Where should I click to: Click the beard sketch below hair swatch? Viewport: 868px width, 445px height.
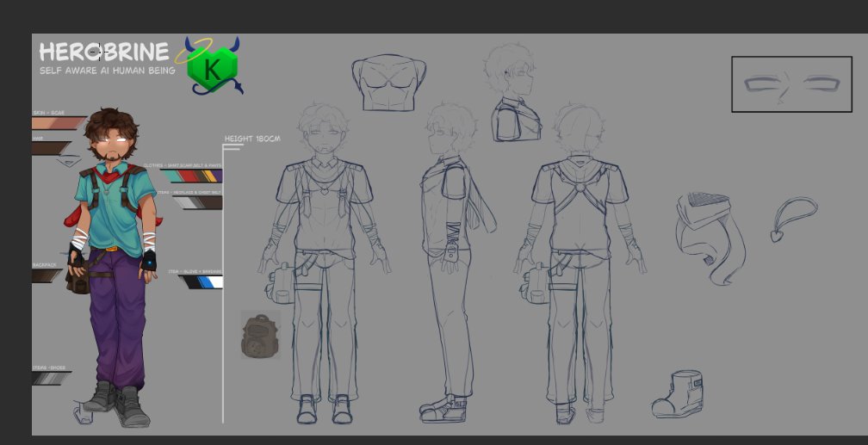coord(69,161)
